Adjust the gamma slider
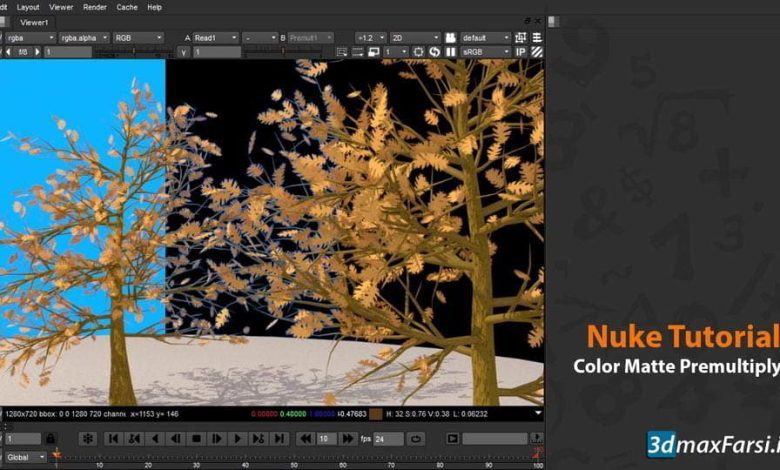780x470 pixels. 283,52
